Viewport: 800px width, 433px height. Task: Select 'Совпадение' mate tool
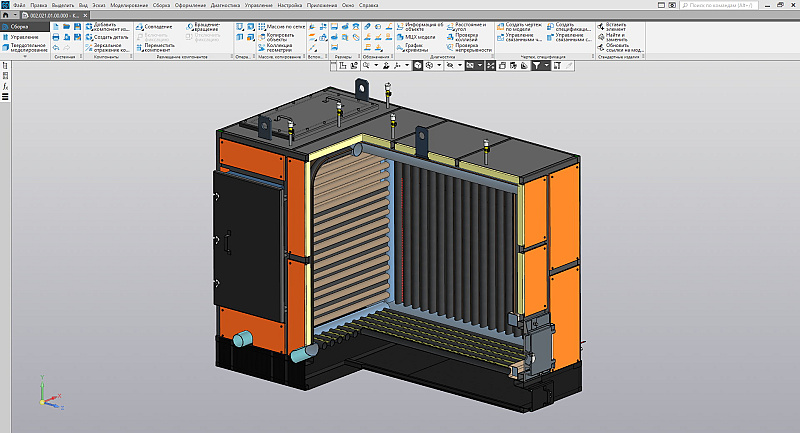(x=162, y=27)
